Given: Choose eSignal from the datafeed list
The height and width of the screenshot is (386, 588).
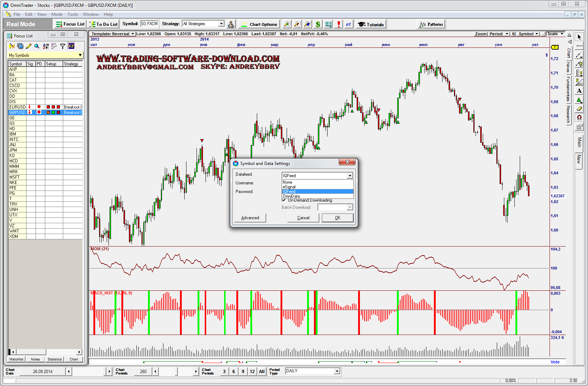Looking at the screenshot, I should coord(289,187).
